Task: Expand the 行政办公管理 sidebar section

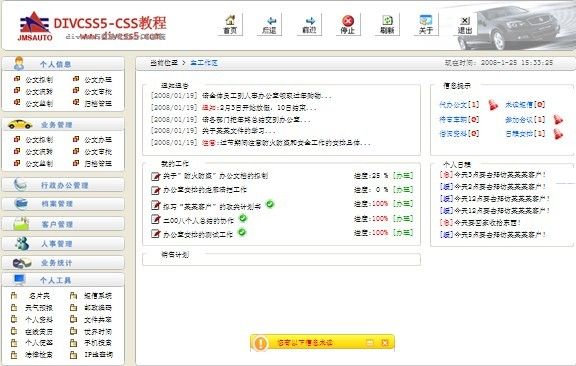Action: tap(63, 185)
